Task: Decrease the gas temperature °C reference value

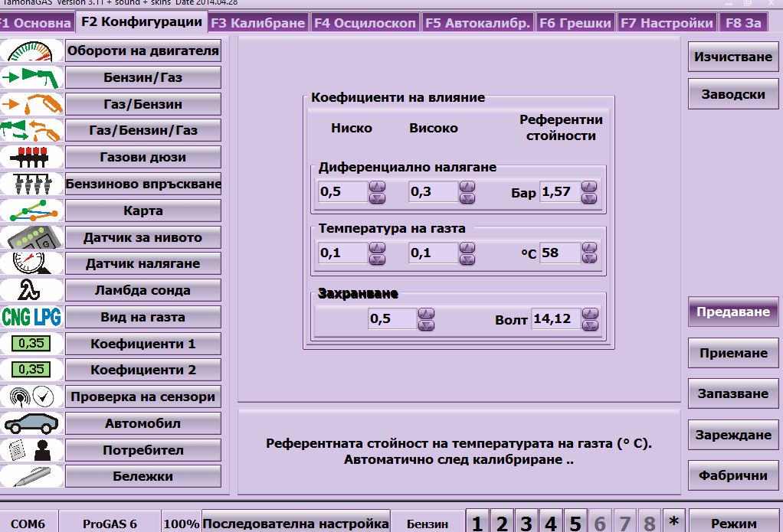Action: point(588,259)
